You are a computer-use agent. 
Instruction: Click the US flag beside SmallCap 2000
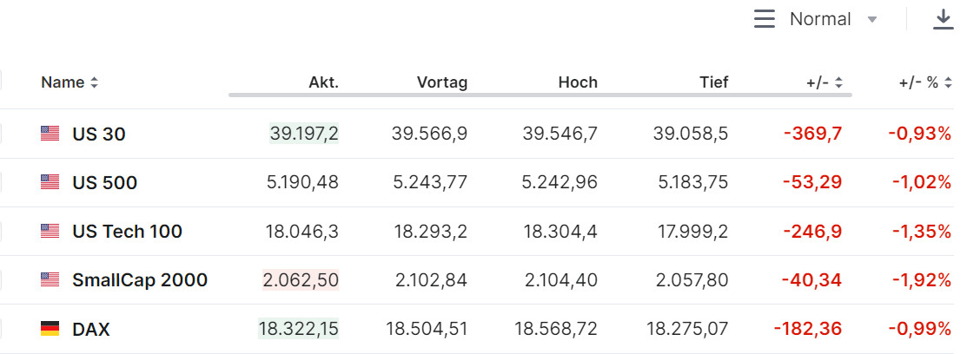[50, 280]
